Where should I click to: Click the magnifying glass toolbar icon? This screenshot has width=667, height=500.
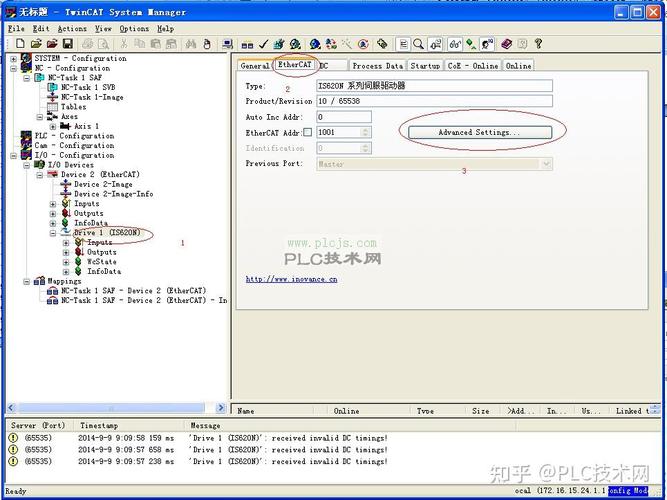pyautogui.click(x=419, y=44)
